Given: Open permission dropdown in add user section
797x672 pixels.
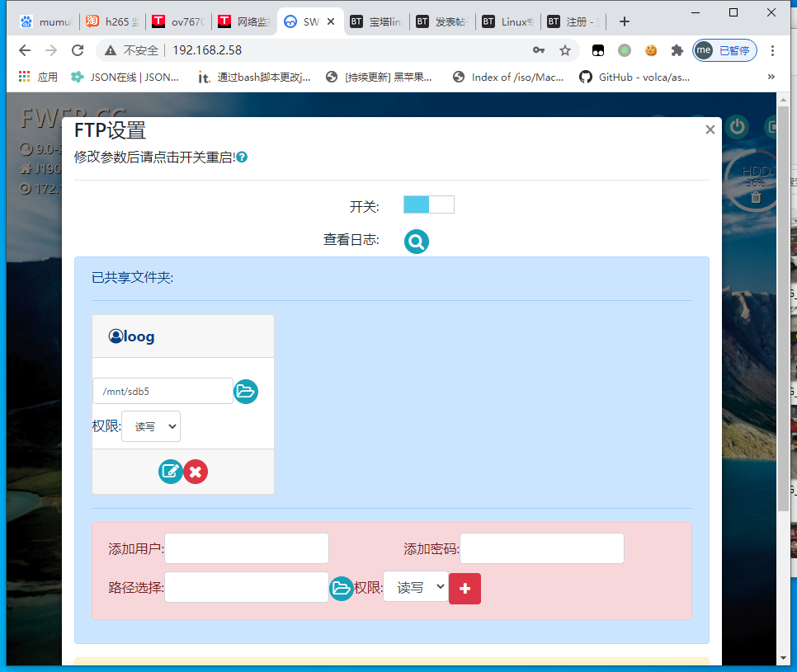Looking at the screenshot, I should coord(415,587).
